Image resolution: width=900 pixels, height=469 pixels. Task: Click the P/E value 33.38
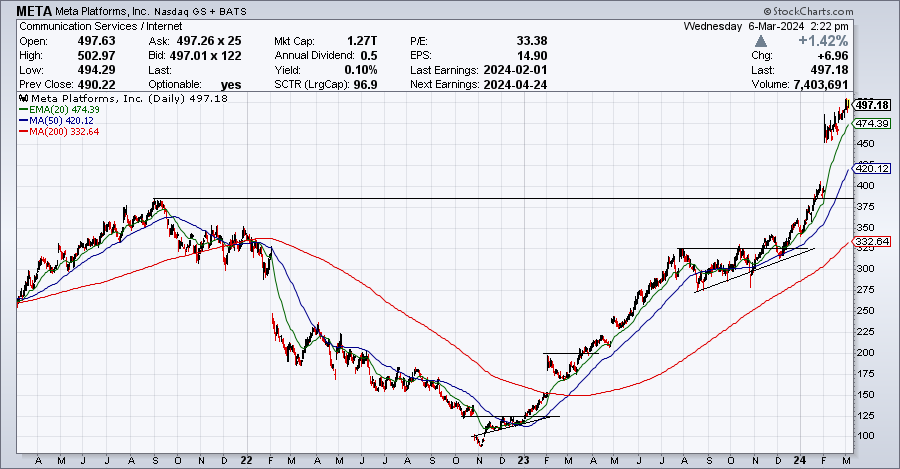click(532, 41)
